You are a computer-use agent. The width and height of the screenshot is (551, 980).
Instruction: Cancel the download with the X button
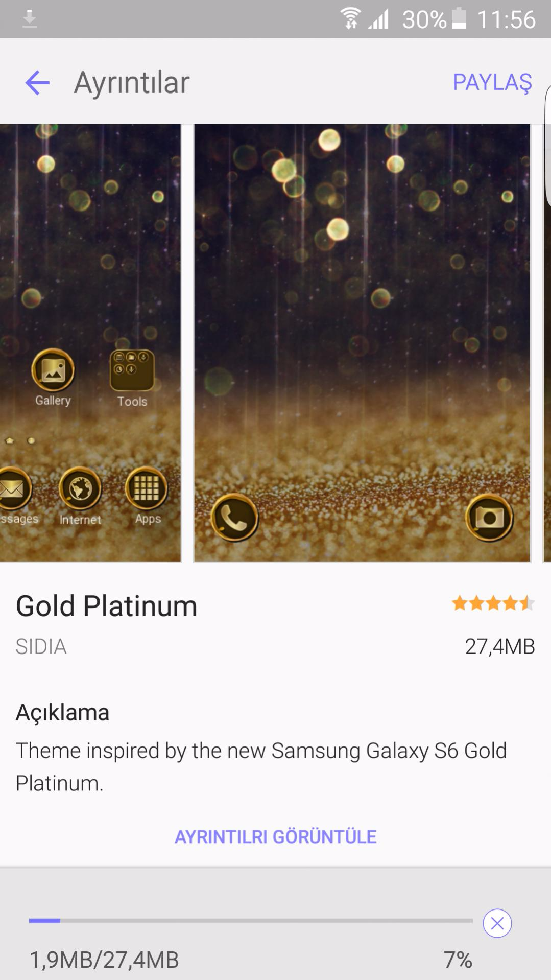(497, 923)
